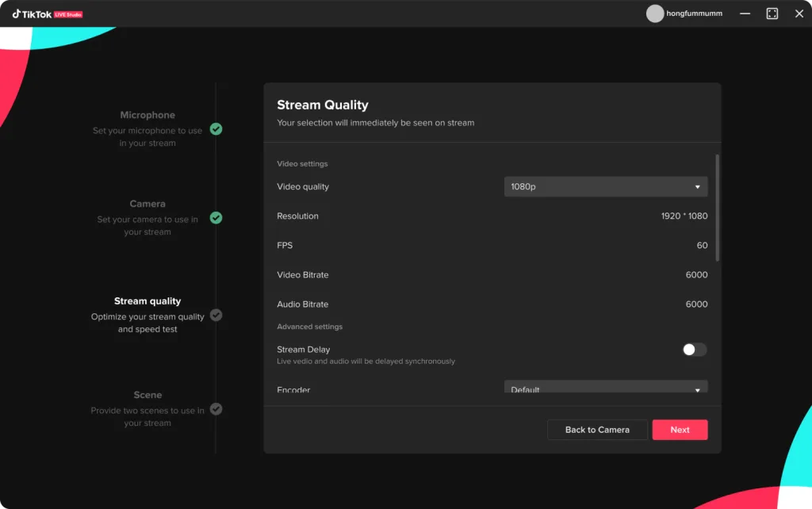
Task: Click the Scene step check icon
Action: point(216,409)
